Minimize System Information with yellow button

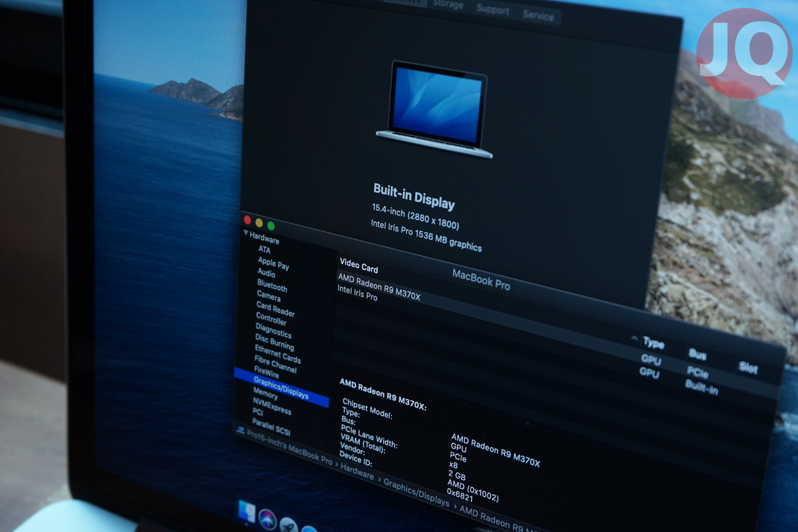pyautogui.click(x=259, y=223)
